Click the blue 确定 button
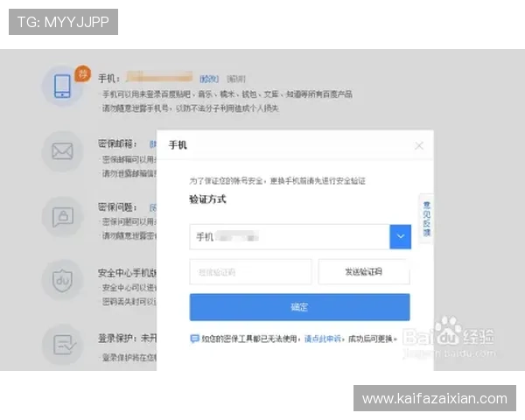This screenshot has width=525, height=420. pos(299,307)
